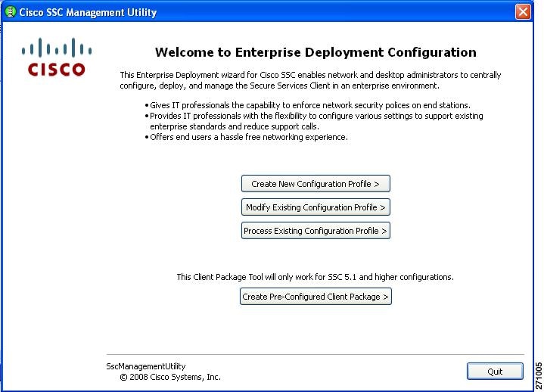Click the 'Cisco SSC Management Utility' window title
544x392 pixels.
click(x=88, y=12)
